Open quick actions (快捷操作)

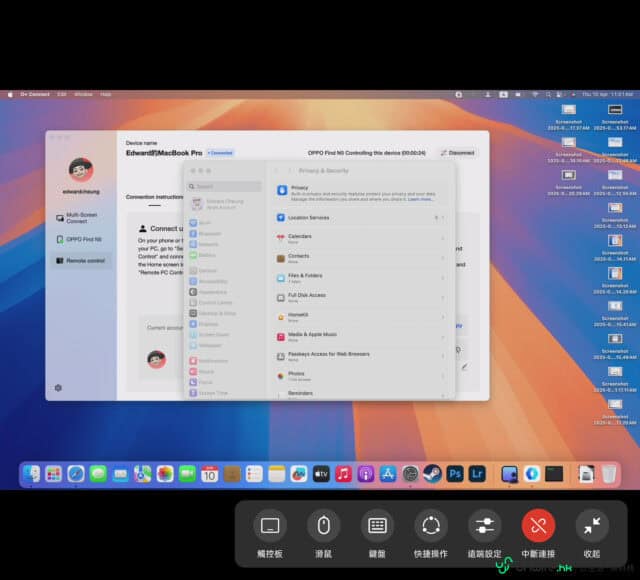click(x=431, y=525)
